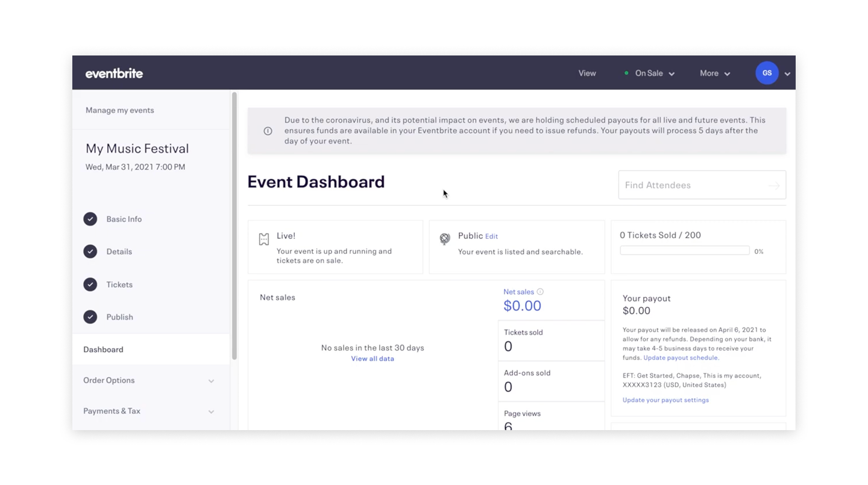Click the globe icon beside Public
This screenshot has width=868, height=485.
445,239
